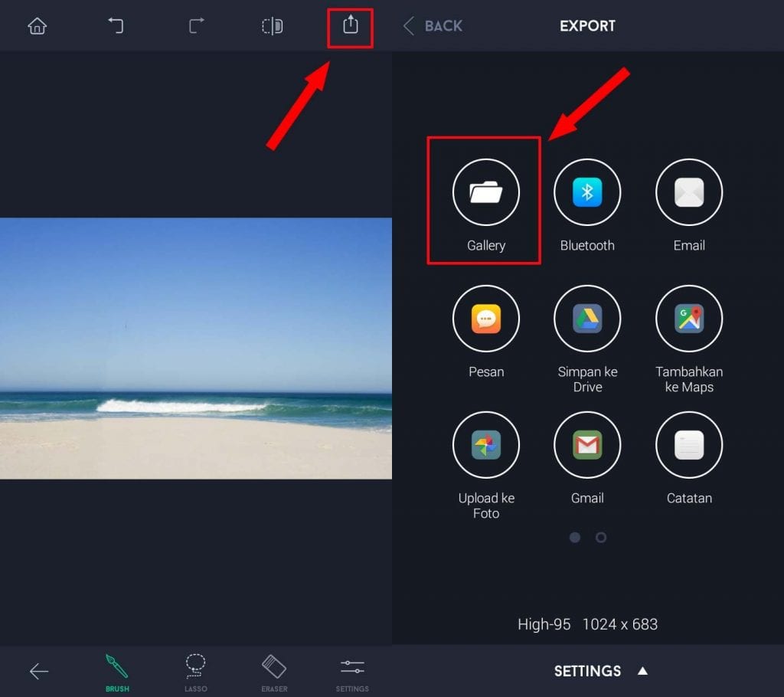Select the Lasso tool
This screenshot has height=697, width=784.
click(x=195, y=673)
